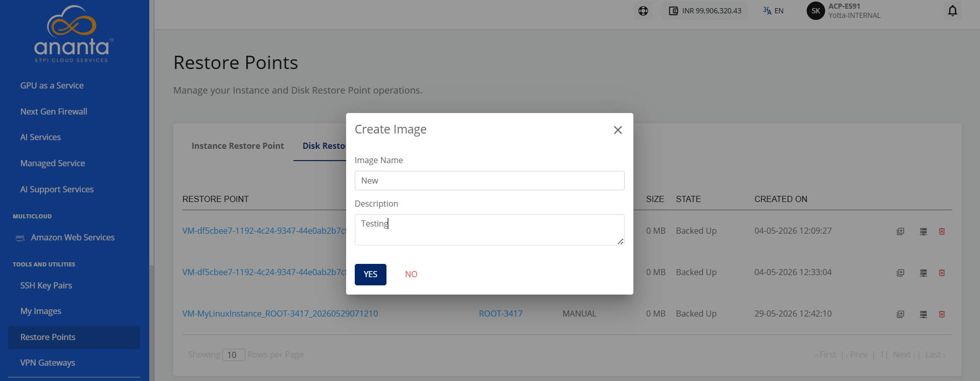Open the ROOT-3417 disk link
The width and height of the screenshot is (980, 381).
click(x=500, y=313)
